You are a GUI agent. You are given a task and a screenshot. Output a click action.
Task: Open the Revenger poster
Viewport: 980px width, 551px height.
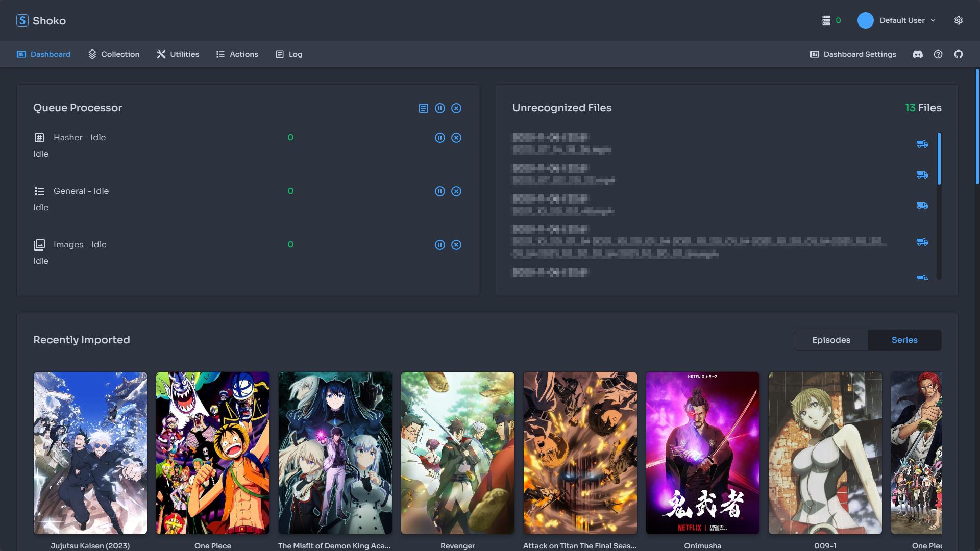[x=458, y=453]
